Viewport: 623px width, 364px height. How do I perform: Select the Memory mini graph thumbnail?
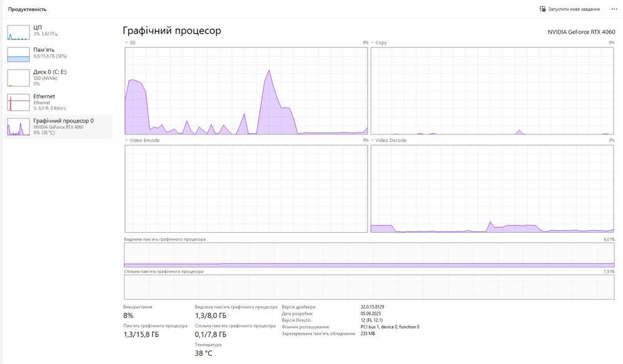(18, 55)
